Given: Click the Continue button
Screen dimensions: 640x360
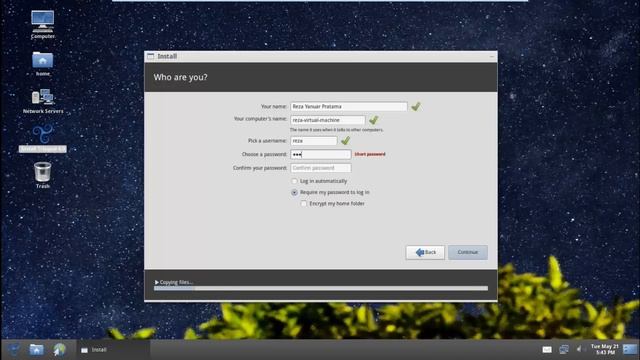Looking at the screenshot, I should [468, 252].
